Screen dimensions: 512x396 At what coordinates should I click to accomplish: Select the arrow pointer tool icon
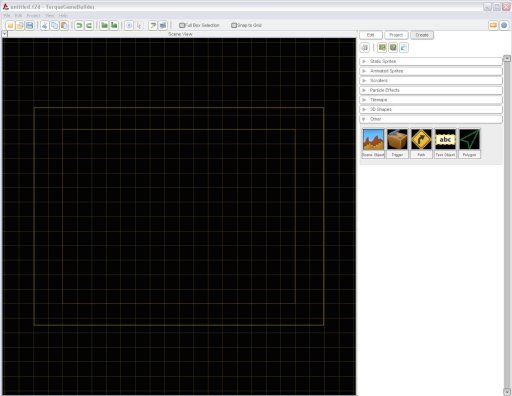tap(139, 25)
